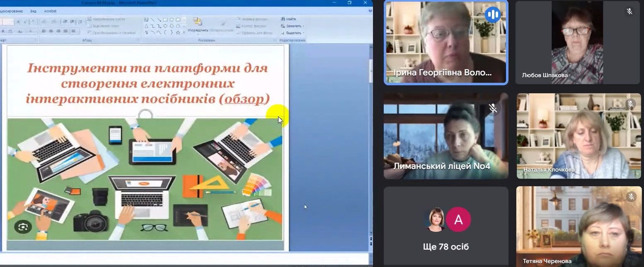Click the Columns icon in paragraph group

(x=74, y=31)
